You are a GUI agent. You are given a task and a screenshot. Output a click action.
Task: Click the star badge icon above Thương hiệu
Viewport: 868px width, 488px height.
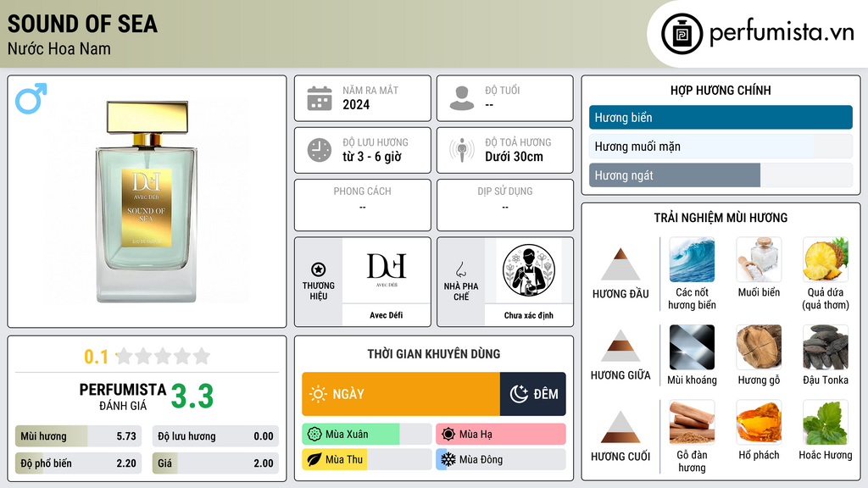point(319,269)
